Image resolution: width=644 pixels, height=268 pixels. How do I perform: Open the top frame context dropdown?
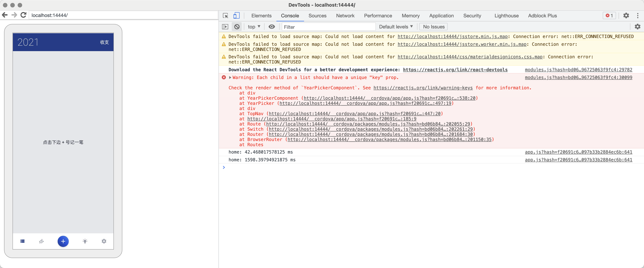[x=254, y=27]
